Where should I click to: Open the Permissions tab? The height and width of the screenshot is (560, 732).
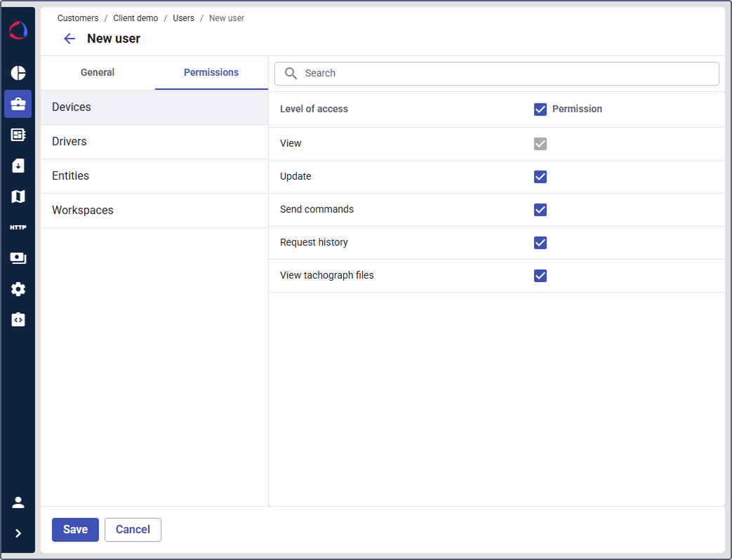[211, 72]
